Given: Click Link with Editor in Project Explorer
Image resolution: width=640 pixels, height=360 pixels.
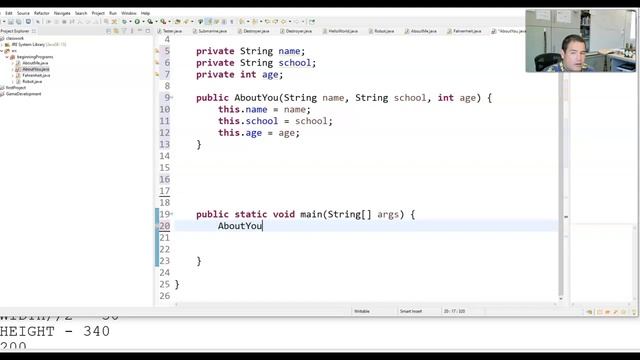Looking at the screenshot, I should pos(116,31).
